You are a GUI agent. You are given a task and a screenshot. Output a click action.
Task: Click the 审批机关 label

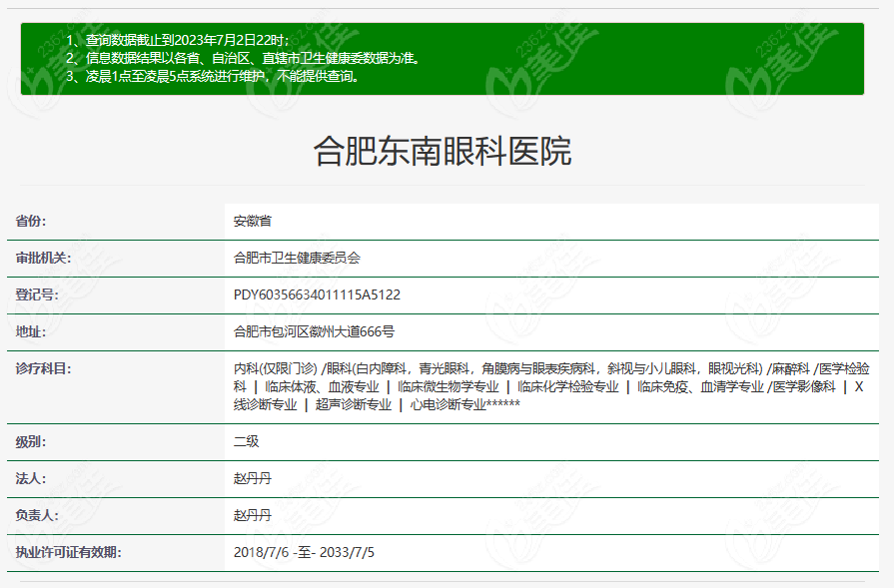43,259
